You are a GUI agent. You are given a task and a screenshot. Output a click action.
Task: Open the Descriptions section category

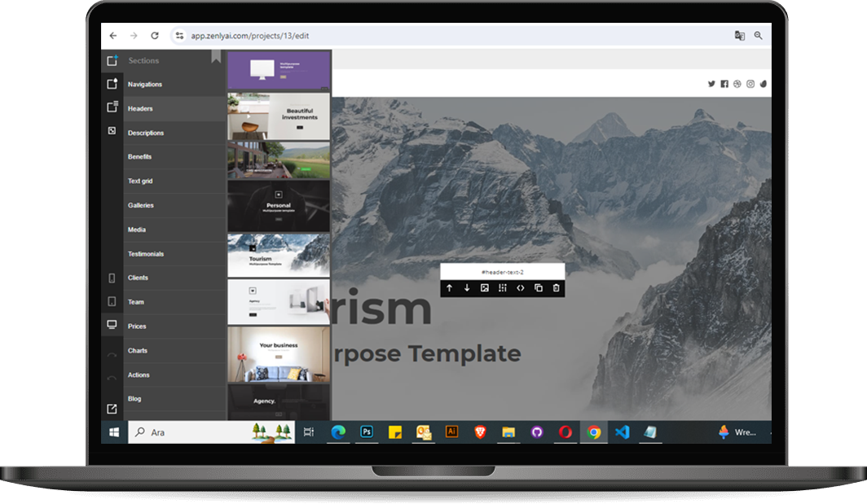point(174,133)
